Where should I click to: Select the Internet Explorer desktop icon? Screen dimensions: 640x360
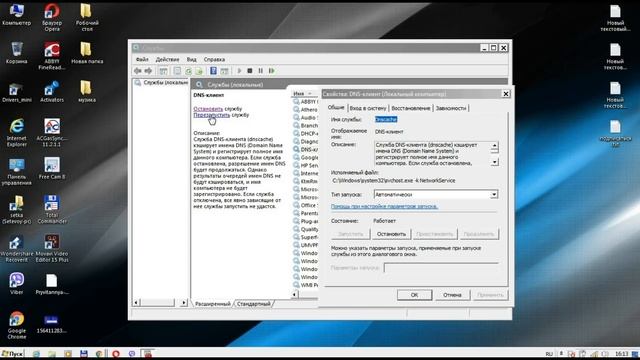click(x=16, y=133)
